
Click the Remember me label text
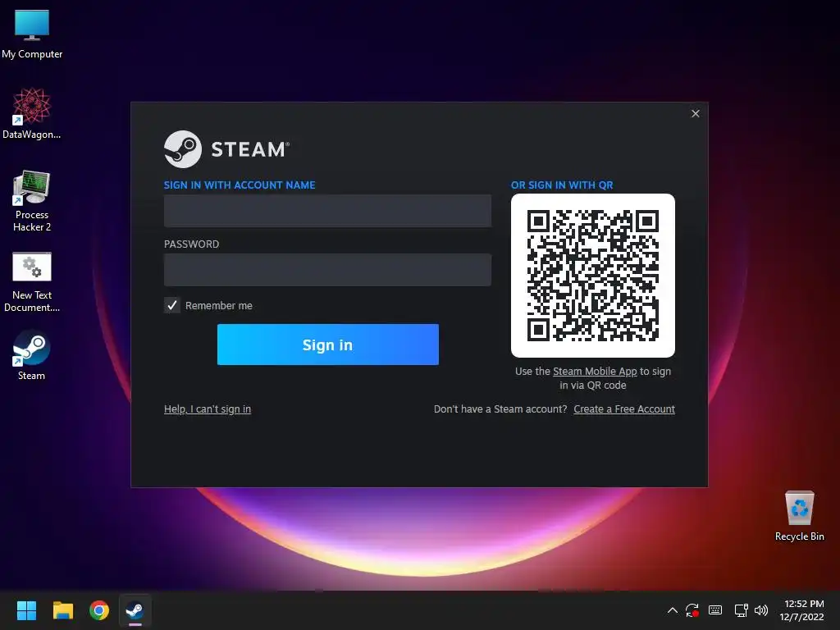click(x=218, y=305)
